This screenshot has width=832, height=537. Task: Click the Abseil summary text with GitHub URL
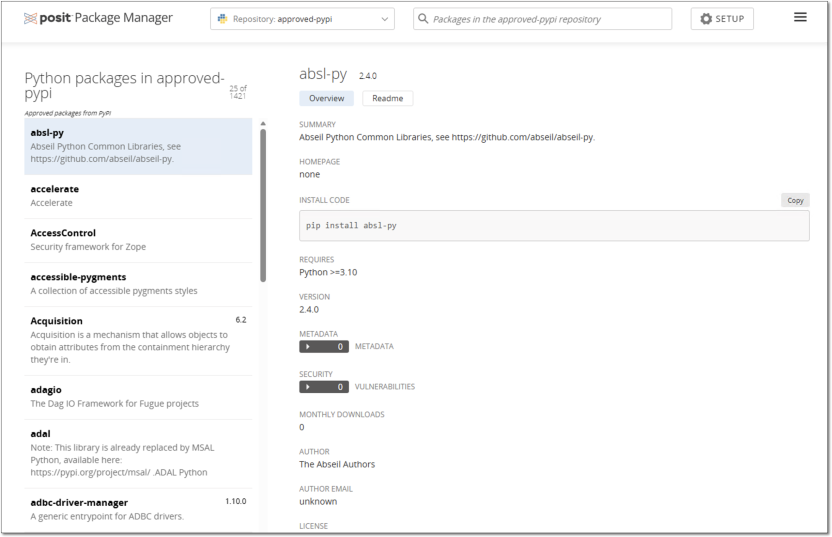(447, 137)
